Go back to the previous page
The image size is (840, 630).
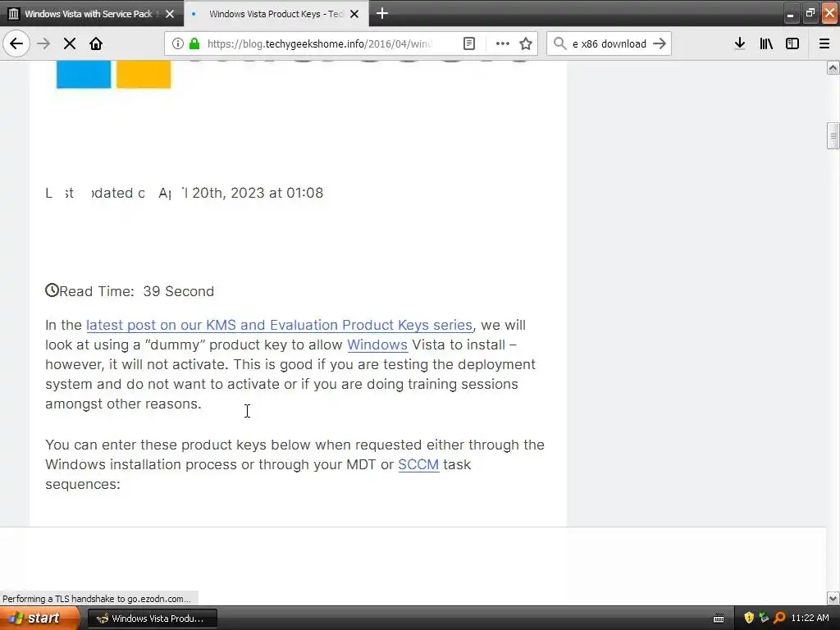(x=16, y=43)
